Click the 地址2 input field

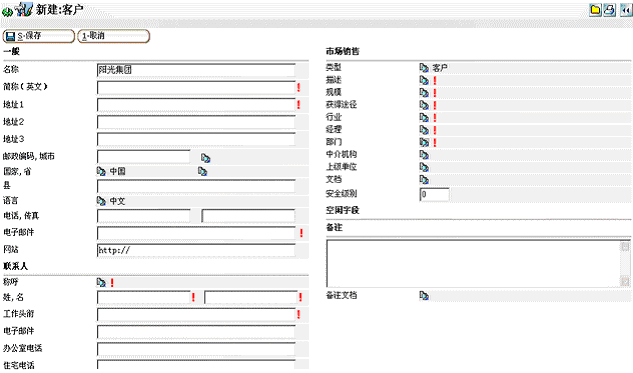196,122
